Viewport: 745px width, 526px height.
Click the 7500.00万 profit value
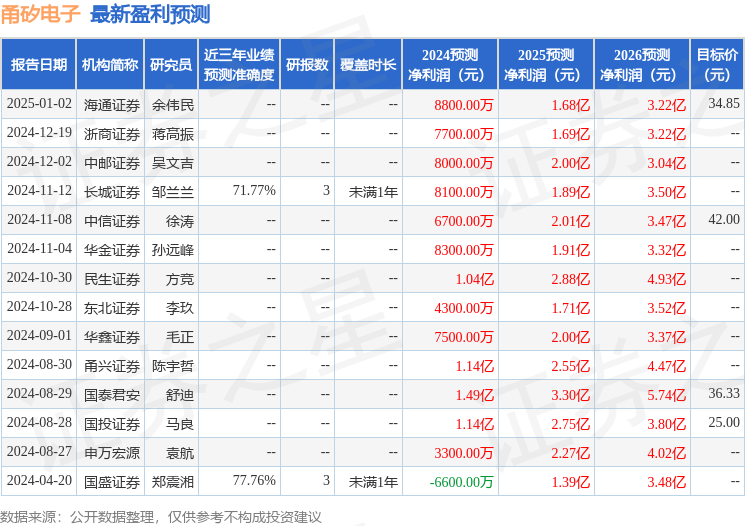point(464,337)
